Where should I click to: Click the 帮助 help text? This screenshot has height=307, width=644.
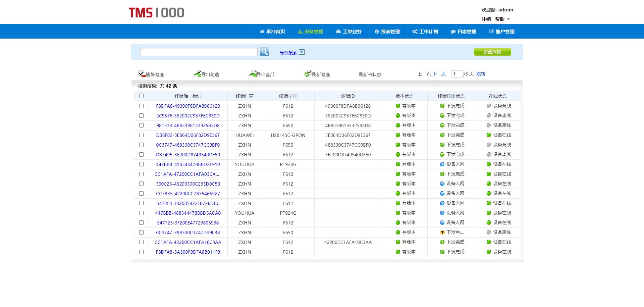[x=500, y=19]
